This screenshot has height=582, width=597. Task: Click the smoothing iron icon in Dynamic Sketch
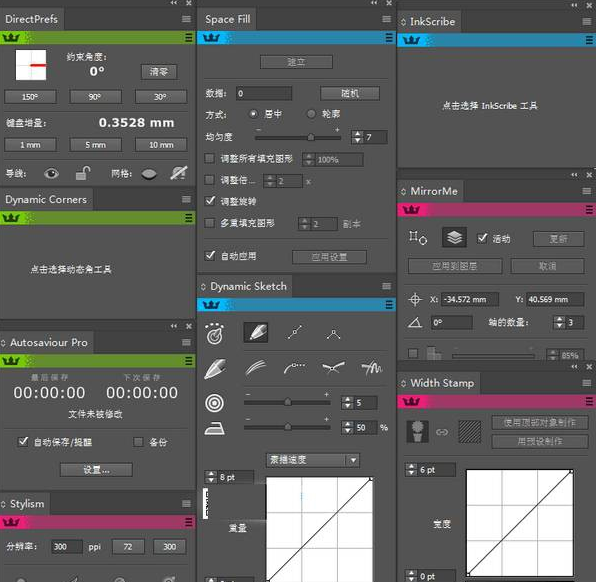click(x=214, y=428)
